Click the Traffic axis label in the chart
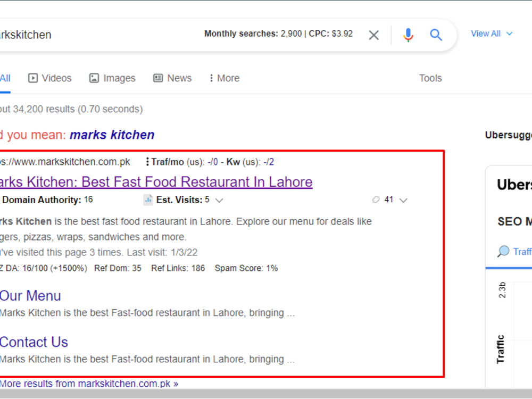 [501, 349]
